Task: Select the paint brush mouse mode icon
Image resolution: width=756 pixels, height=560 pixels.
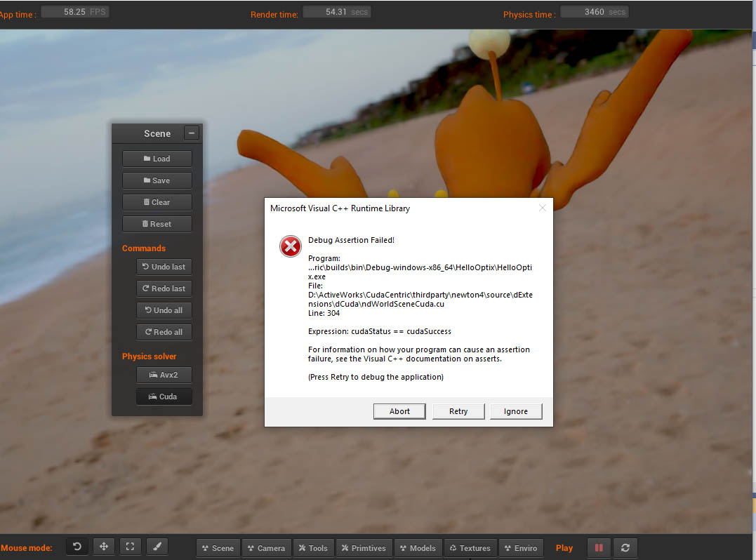Action: (157, 547)
